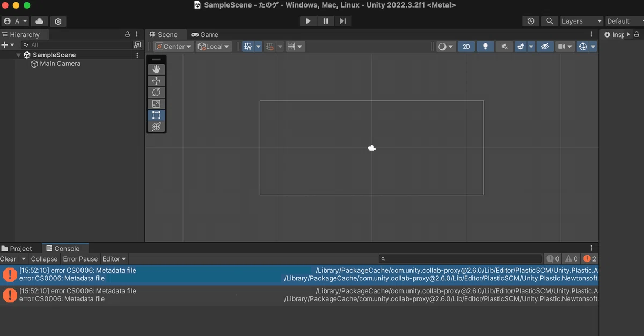This screenshot has height=336, width=644.
Task: Click the Step frame button
Action: (x=343, y=21)
